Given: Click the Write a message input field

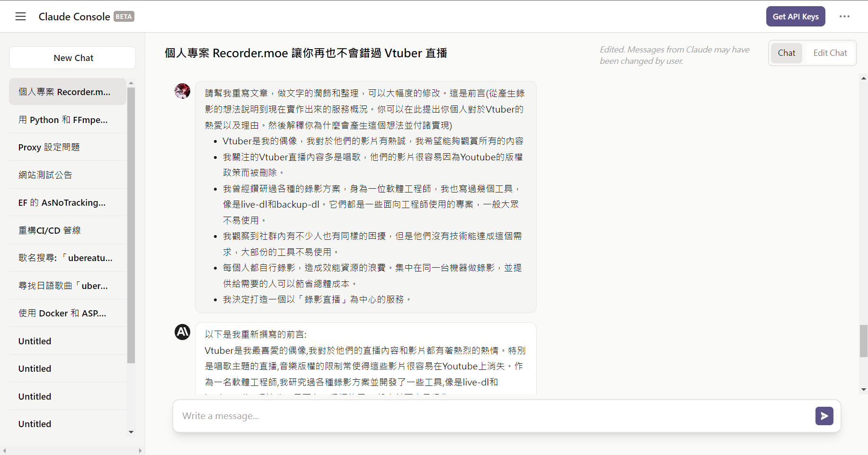Looking at the screenshot, I should coord(492,416).
